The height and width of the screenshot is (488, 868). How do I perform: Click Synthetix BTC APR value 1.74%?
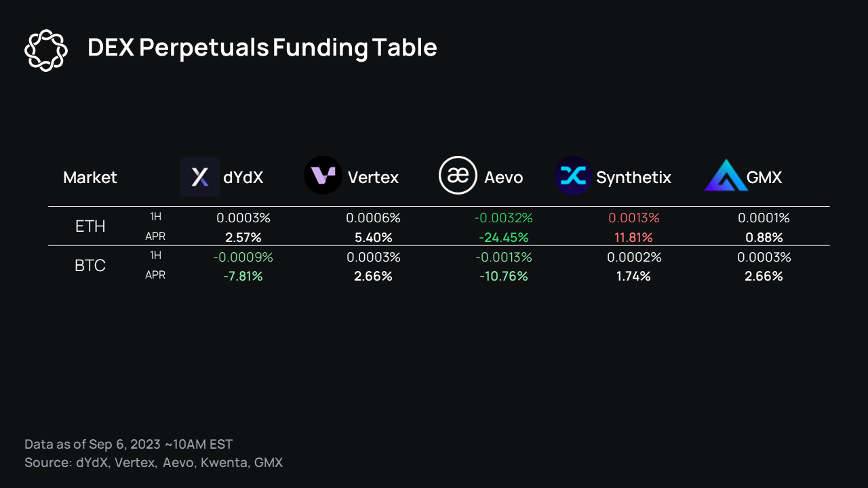tap(633, 277)
